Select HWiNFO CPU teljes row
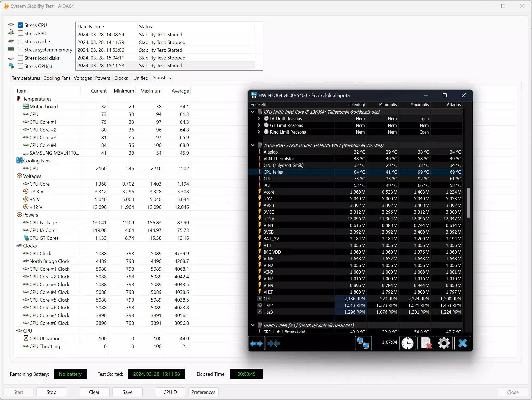The image size is (532, 400). click(356, 172)
